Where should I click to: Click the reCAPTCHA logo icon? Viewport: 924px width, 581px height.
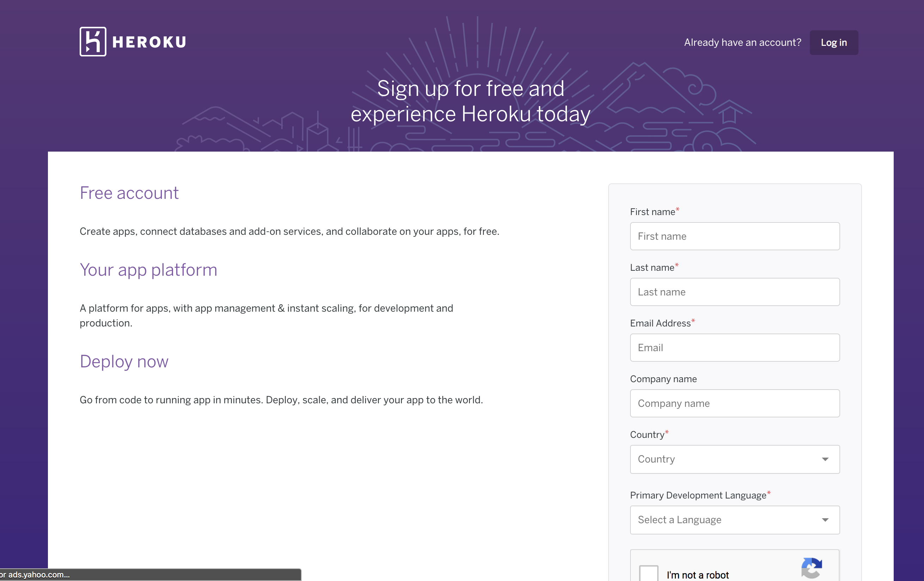coord(812,568)
